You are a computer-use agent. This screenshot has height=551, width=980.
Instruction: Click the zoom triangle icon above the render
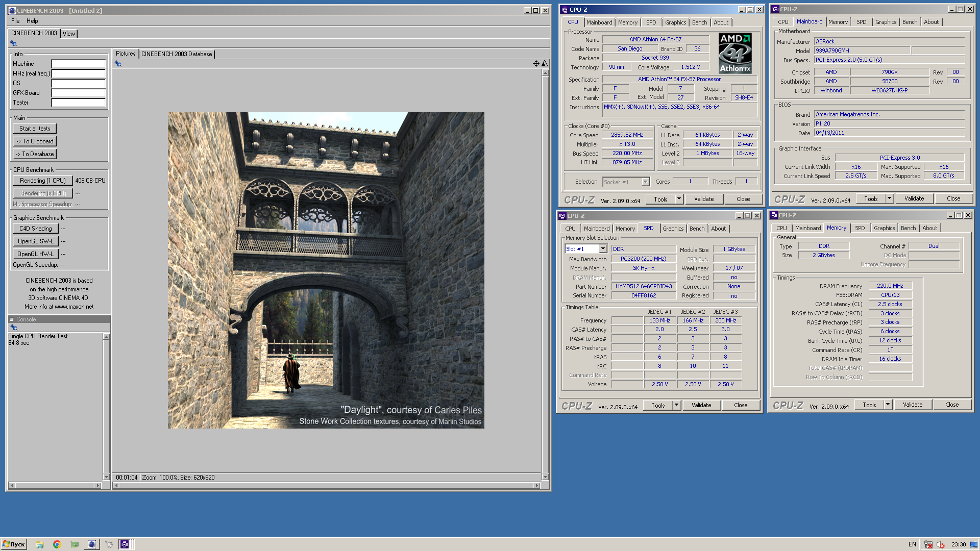click(545, 64)
